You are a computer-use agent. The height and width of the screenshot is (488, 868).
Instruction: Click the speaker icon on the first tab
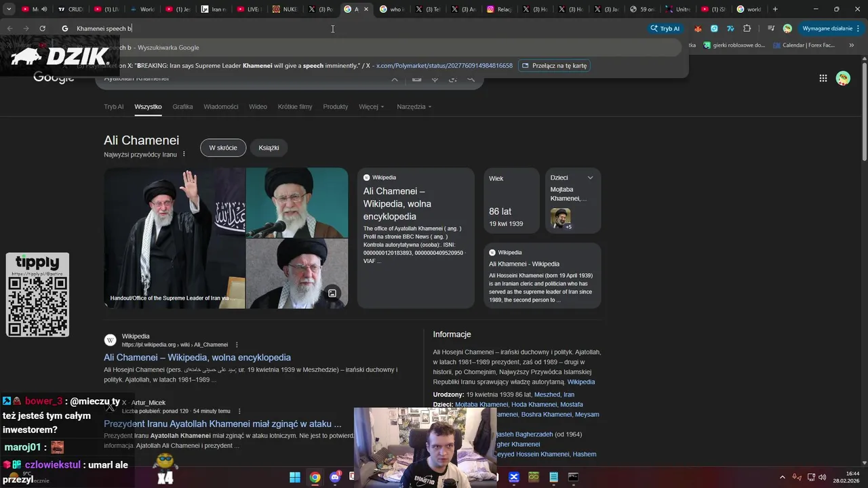click(x=44, y=9)
